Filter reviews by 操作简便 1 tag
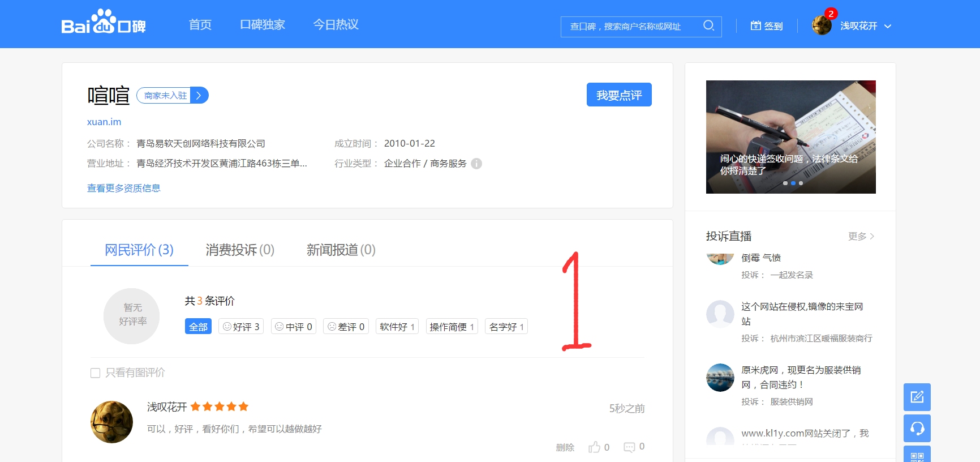980x462 pixels. point(452,327)
